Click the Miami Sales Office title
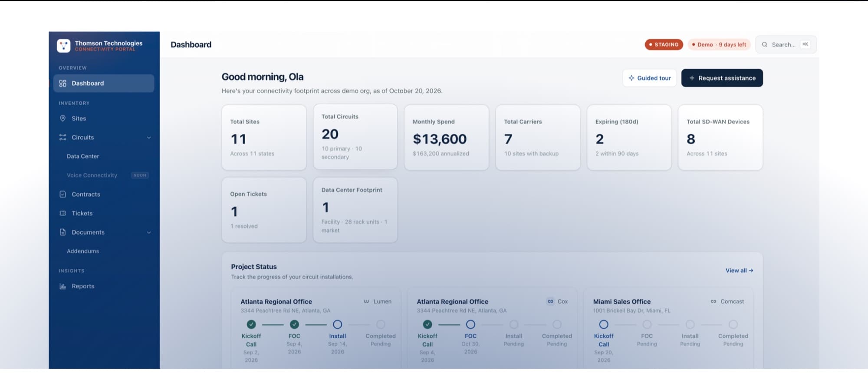Screen dimensions: 868x373 pos(622,301)
